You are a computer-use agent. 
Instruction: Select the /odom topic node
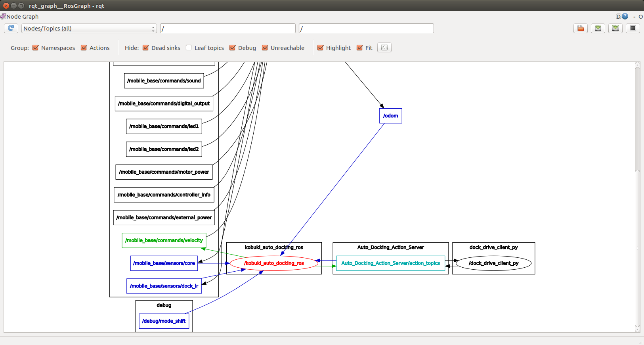click(x=391, y=116)
